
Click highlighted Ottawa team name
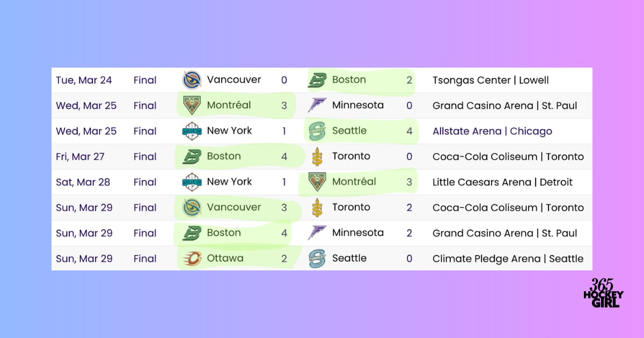pyautogui.click(x=225, y=259)
